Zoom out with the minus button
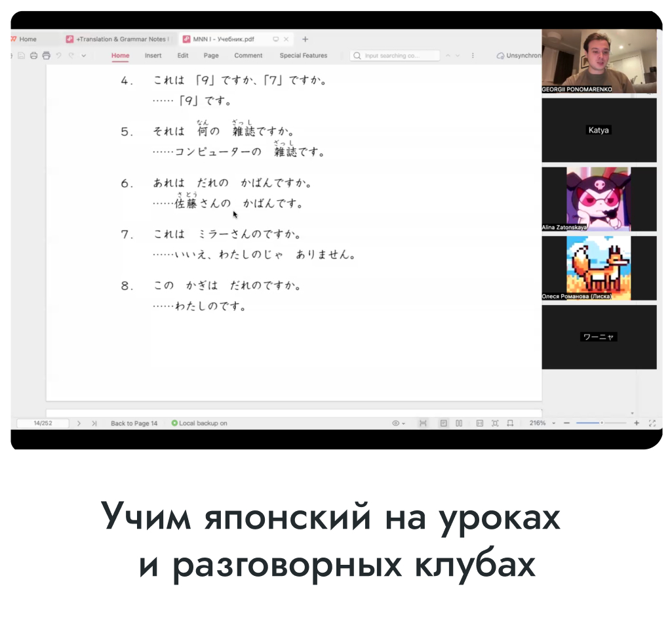This screenshot has width=672, height=635. click(x=566, y=423)
